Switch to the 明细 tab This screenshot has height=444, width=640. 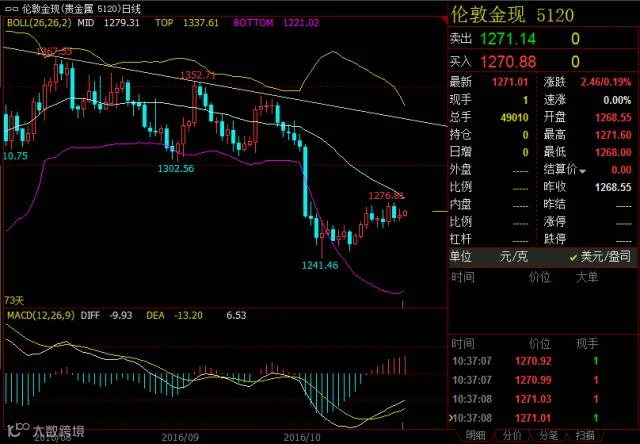click(475, 436)
